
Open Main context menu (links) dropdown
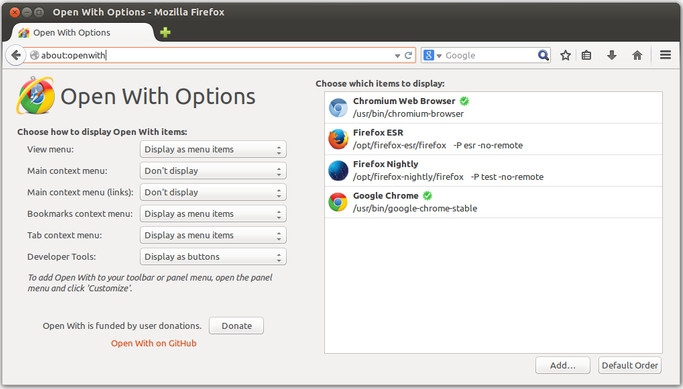coord(213,192)
